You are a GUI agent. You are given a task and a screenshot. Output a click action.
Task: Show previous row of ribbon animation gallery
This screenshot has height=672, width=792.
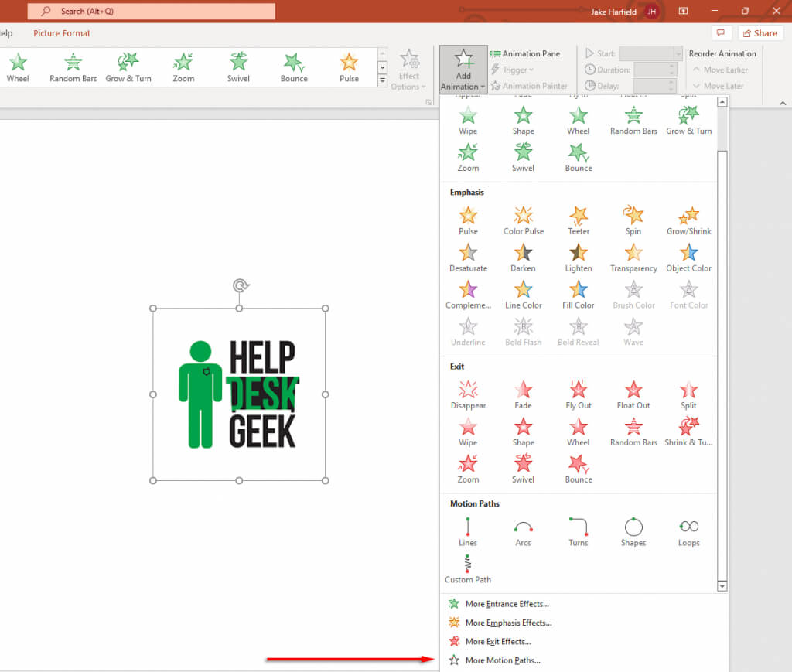[x=382, y=54]
